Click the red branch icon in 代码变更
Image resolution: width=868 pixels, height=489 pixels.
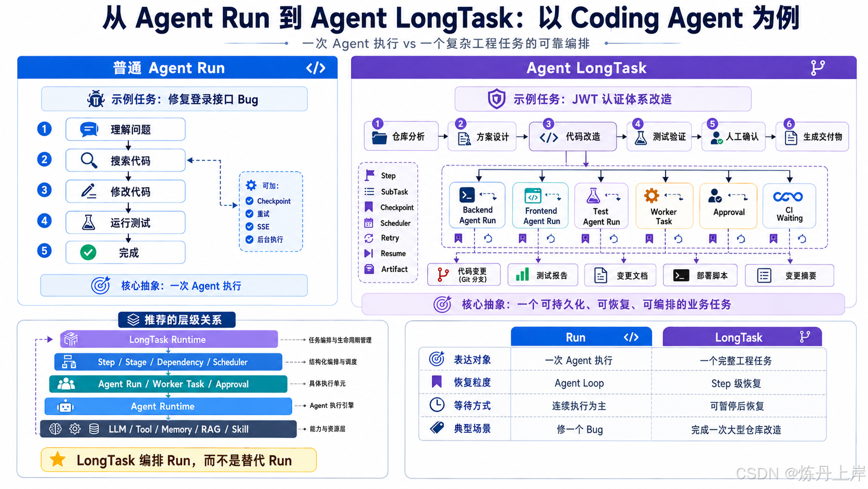coord(442,274)
